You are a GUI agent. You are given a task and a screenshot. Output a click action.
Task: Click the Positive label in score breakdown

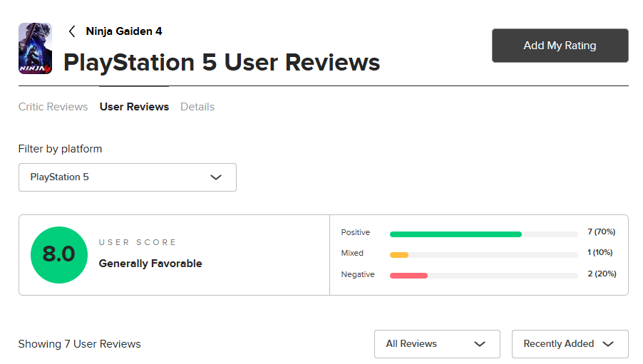tap(356, 232)
